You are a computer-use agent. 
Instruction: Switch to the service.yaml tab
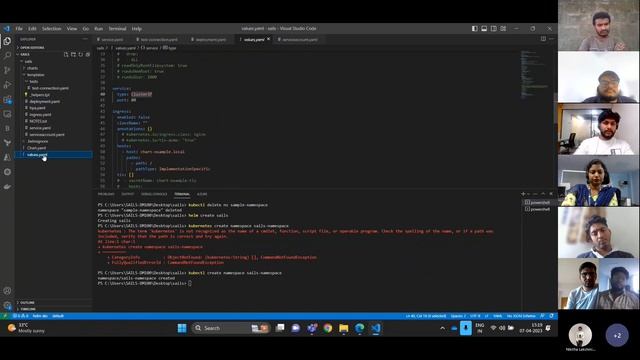point(112,40)
